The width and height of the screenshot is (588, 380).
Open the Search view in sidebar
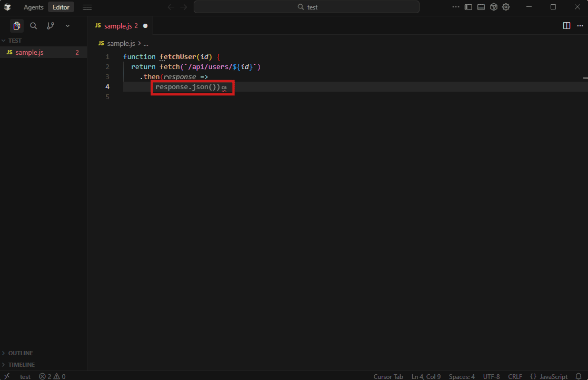coord(33,26)
